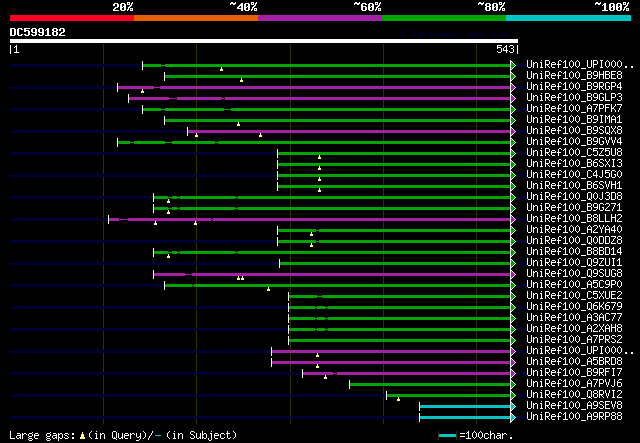Select the UniRef100_A9RP88 label
Viewport: 640px width, 443px height.
pyautogui.click(x=574, y=416)
